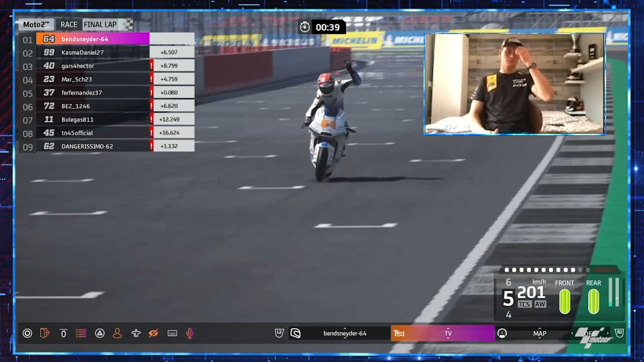Expand the bendsneyder-64 rider selector
The width and height of the screenshot is (644, 362).
click(344, 333)
